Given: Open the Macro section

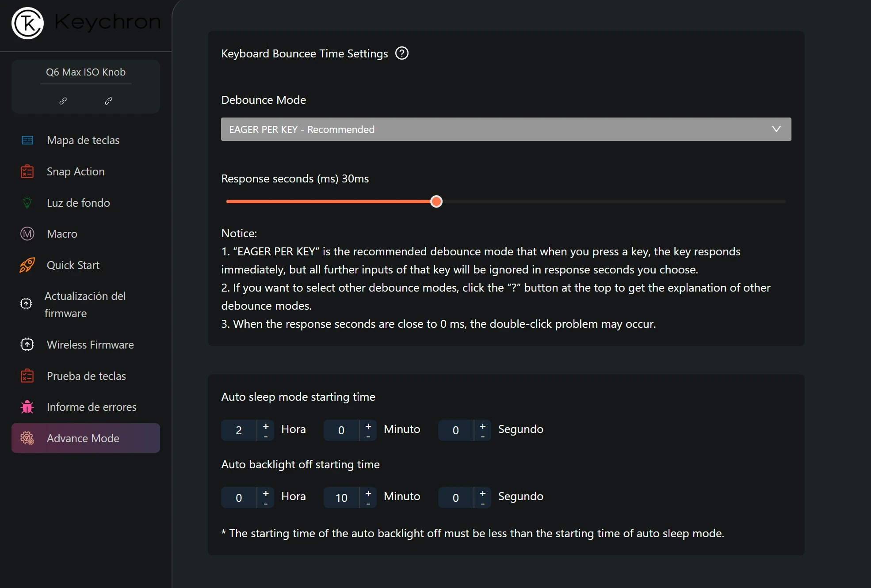Looking at the screenshot, I should [x=62, y=234].
